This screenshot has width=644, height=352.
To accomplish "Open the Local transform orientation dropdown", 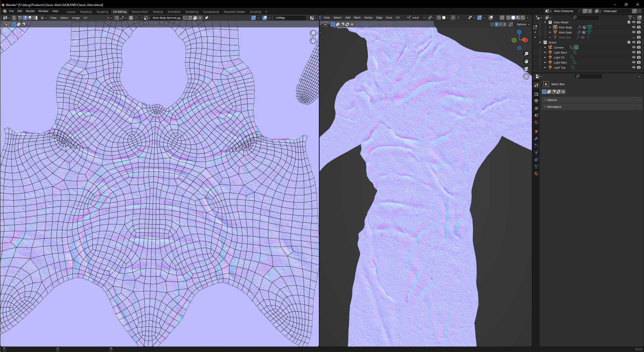I will point(416,18).
